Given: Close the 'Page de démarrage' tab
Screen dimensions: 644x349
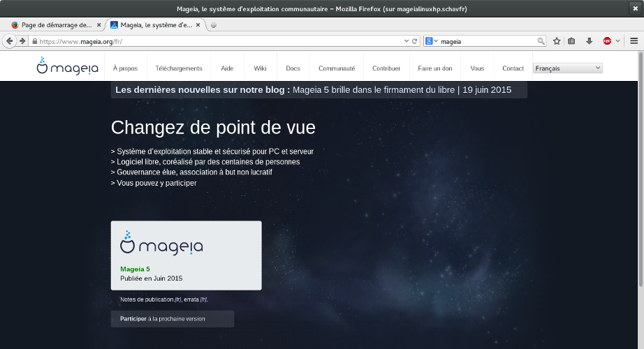Looking at the screenshot, I should (98, 25).
